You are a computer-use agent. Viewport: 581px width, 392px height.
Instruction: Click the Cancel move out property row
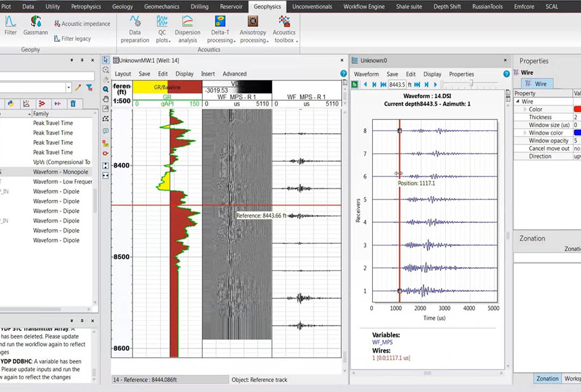click(x=547, y=148)
